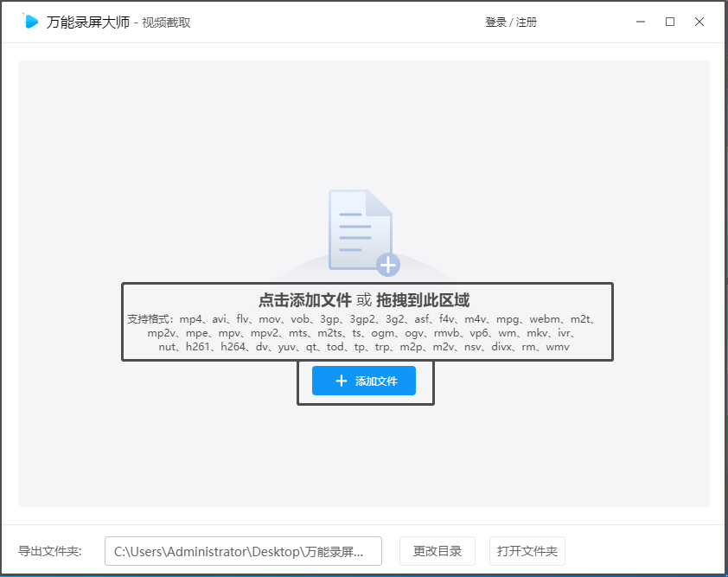Click 点击添加文件 或 拖拽到此区域 text

click(x=363, y=300)
